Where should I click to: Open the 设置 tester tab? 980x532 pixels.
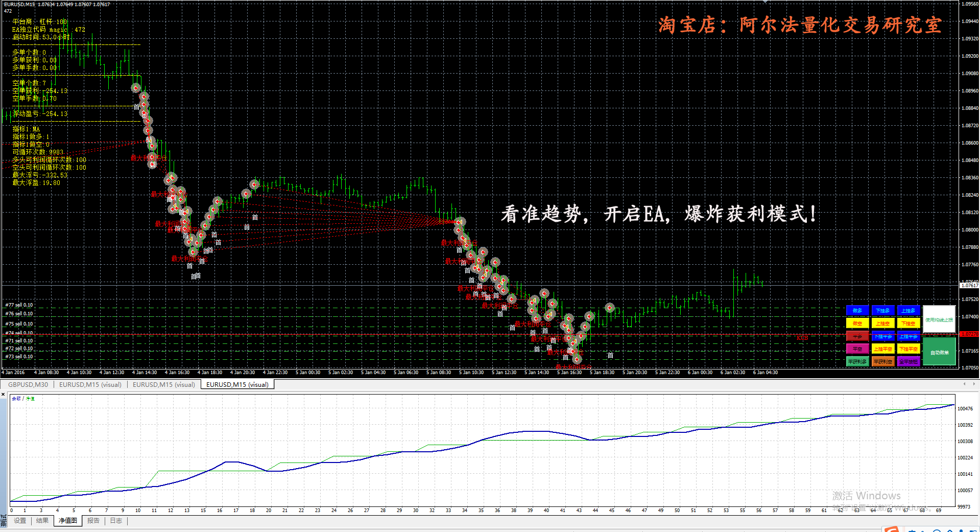click(x=20, y=520)
